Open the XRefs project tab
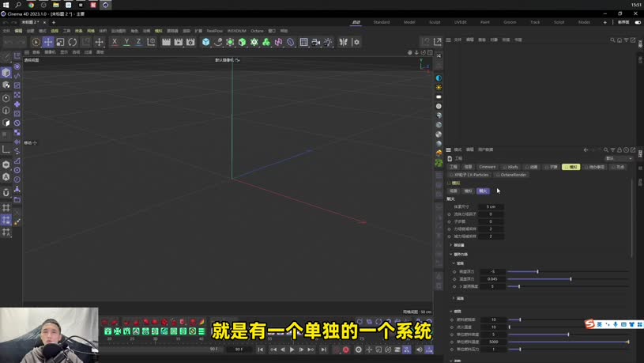This screenshot has height=363, width=644. click(x=510, y=167)
